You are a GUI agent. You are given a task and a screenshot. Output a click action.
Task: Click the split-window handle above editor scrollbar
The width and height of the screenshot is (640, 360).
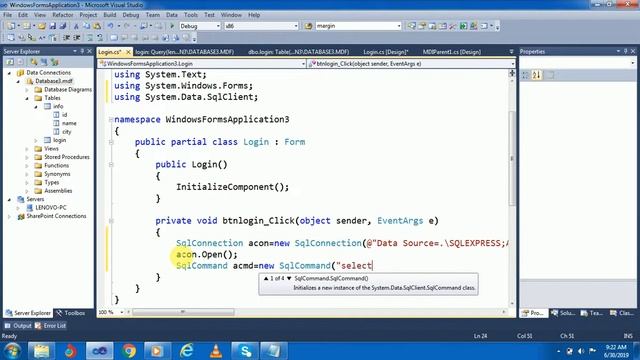point(512,73)
